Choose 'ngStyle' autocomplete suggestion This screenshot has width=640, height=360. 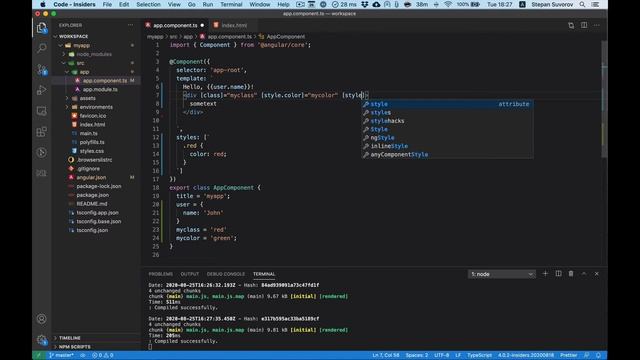[447, 138]
